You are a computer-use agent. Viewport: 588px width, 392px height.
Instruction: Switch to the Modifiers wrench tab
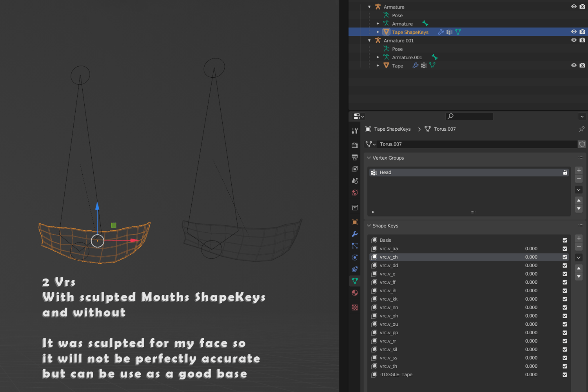tap(355, 234)
